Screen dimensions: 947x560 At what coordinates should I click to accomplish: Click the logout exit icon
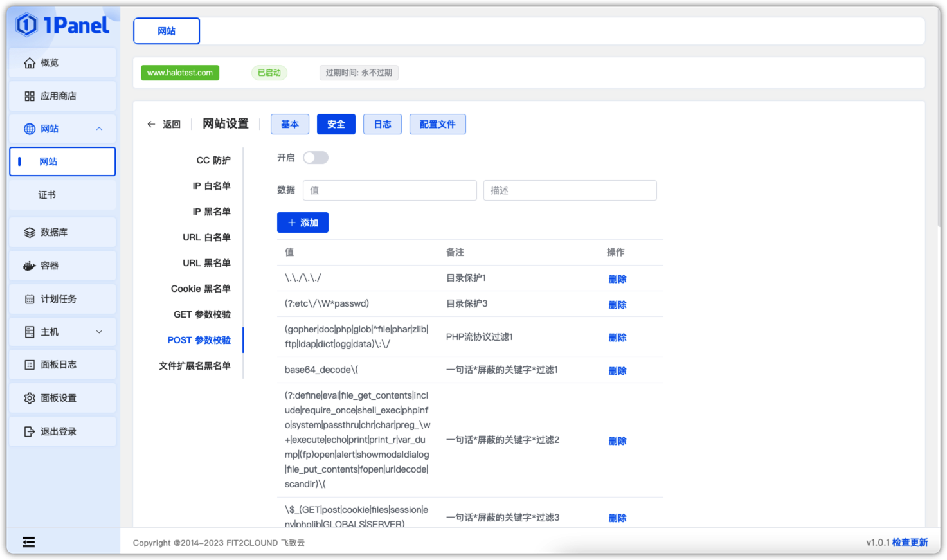coord(30,431)
